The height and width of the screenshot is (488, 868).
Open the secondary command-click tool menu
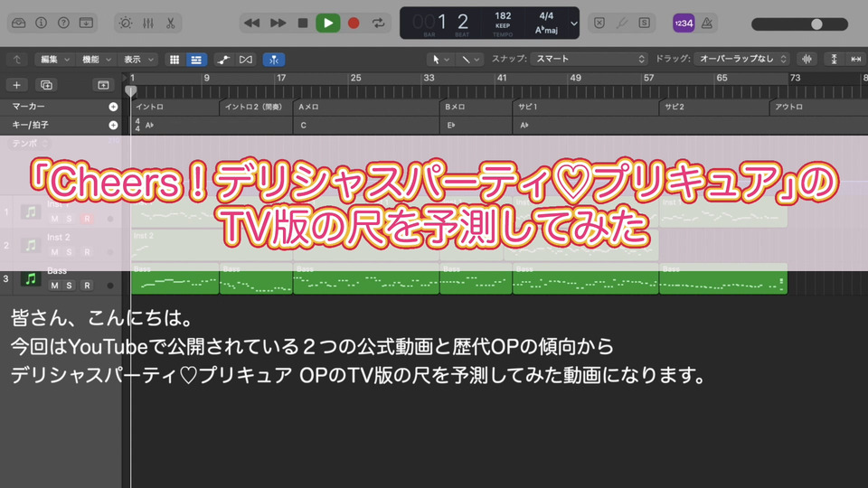point(470,60)
